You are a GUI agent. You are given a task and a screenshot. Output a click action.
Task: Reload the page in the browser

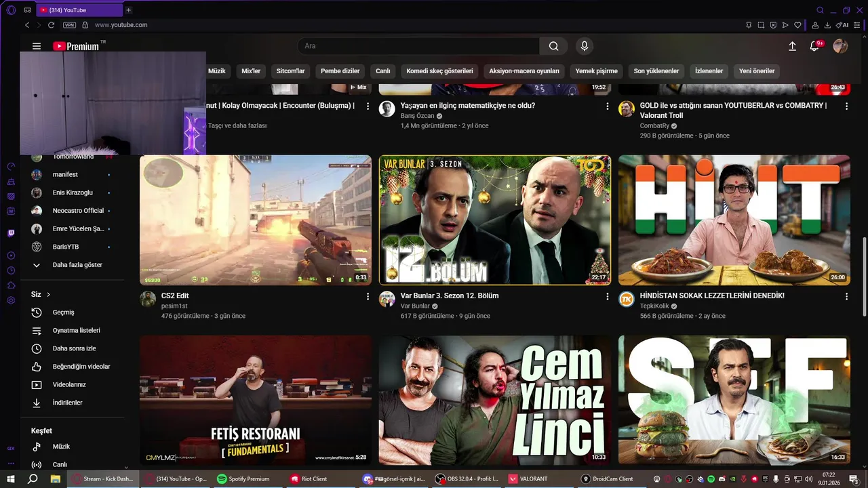click(51, 25)
